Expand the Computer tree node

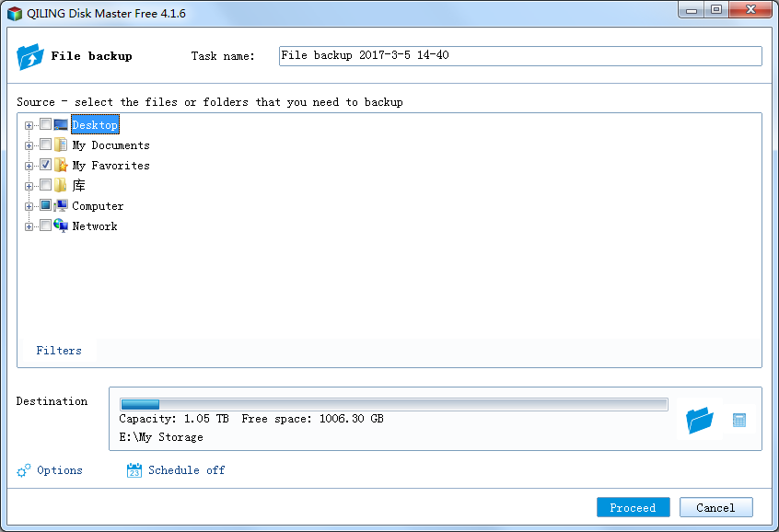29,207
